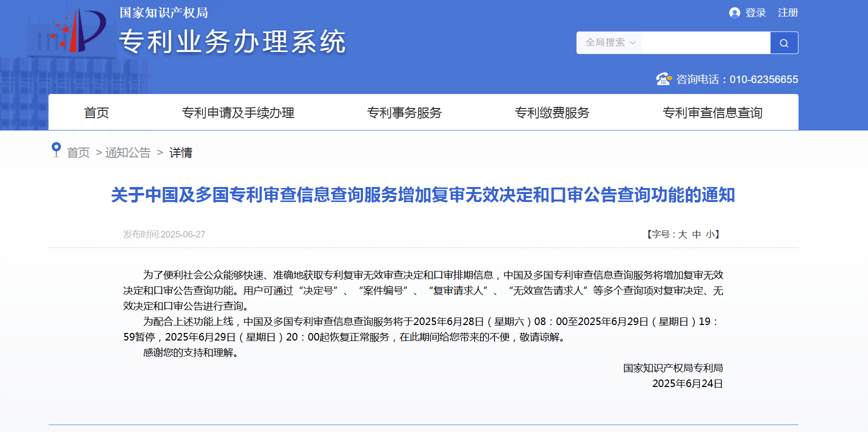Click into the search text field
Screen dimensions: 868x432
(706, 43)
